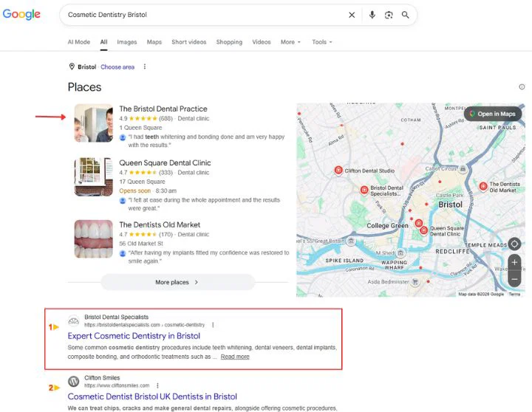This screenshot has width=532, height=412.
Task: Click the 17 Queen Square address text
Action: coord(142,182)
